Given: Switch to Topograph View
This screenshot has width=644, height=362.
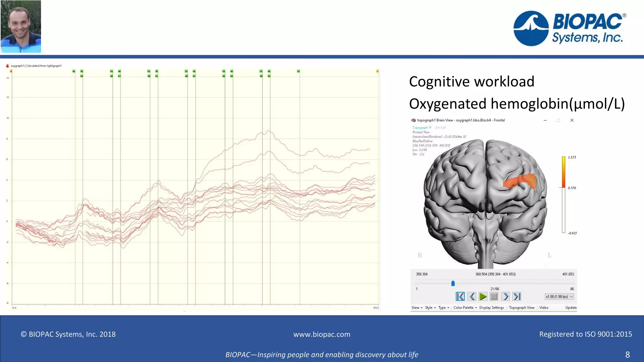Looking at the screenshot, I should (x=522, y=308).
